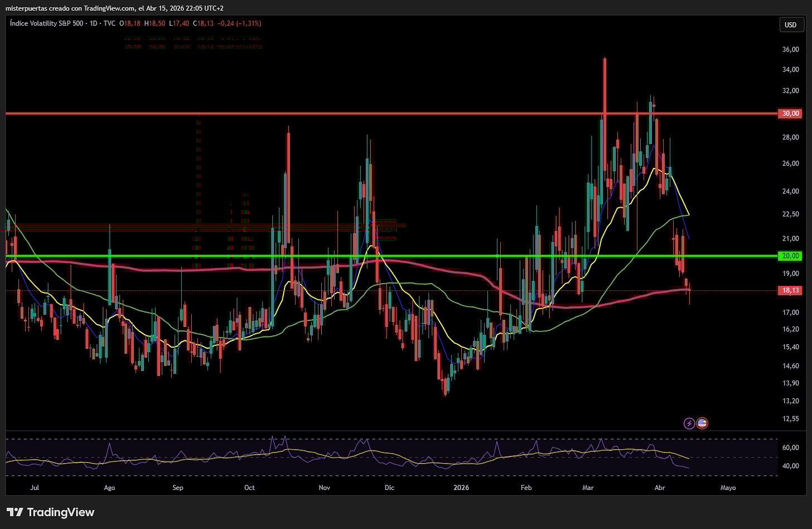Click the 24,00 price axis label
This screenshot has width=812, height=529.
pos(790,191)
